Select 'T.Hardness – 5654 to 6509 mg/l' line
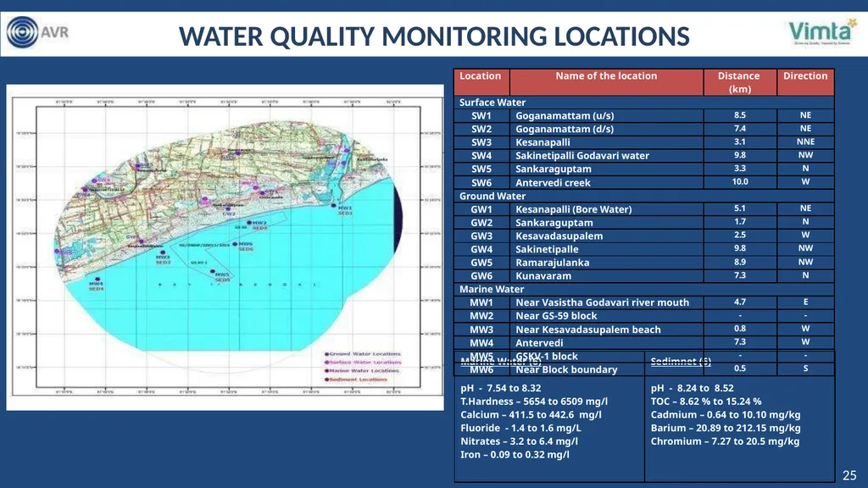868x488 pixels. (534, 401)
